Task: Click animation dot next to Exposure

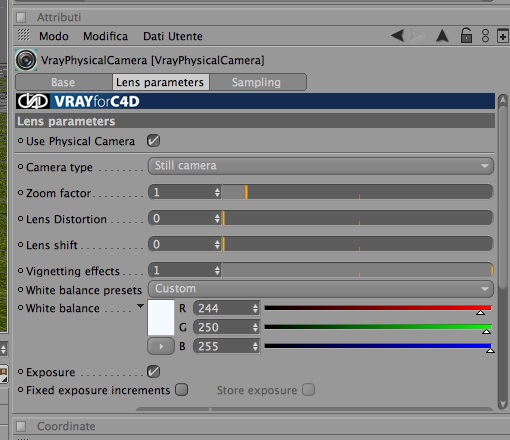Action: click(20, 371)
